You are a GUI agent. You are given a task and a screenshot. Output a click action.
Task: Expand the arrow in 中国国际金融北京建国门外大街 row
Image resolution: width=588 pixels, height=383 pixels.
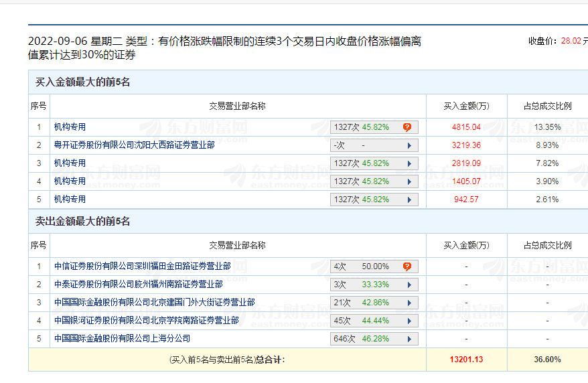click(409, 303)
